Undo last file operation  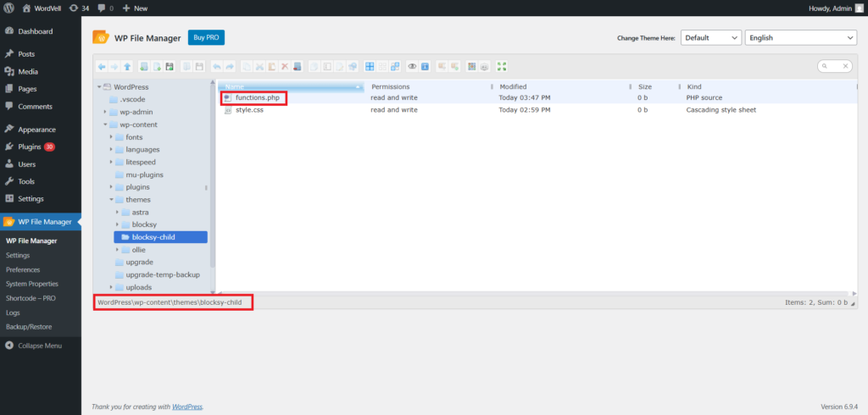tap(216, 66)
